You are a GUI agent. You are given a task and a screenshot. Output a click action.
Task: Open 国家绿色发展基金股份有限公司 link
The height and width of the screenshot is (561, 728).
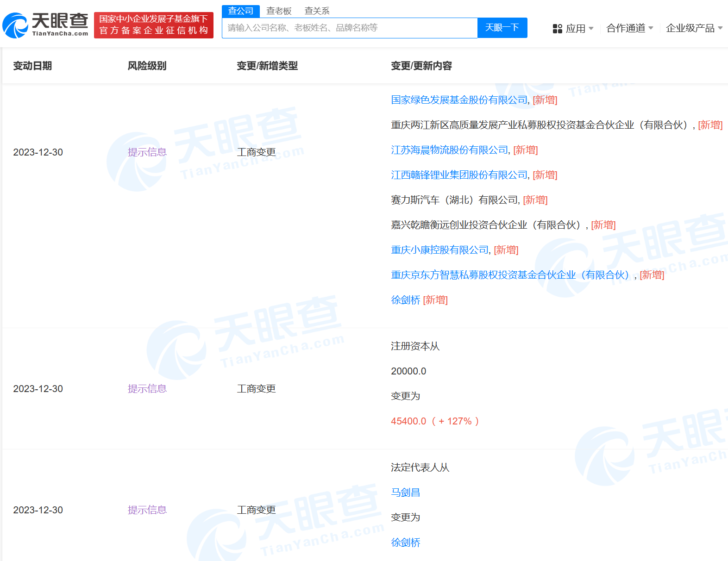[459, 100]
